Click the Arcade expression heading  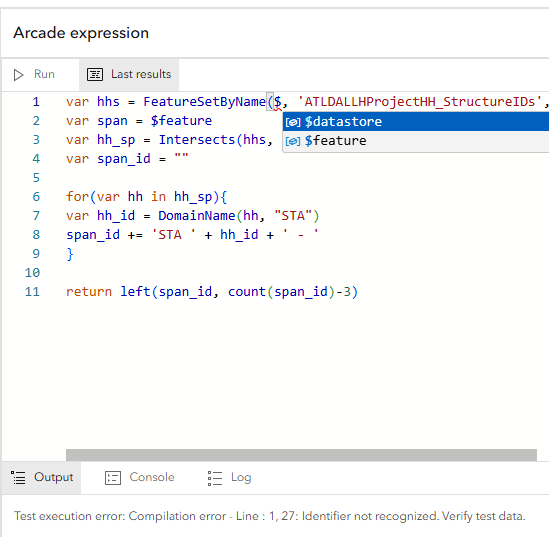81,33
